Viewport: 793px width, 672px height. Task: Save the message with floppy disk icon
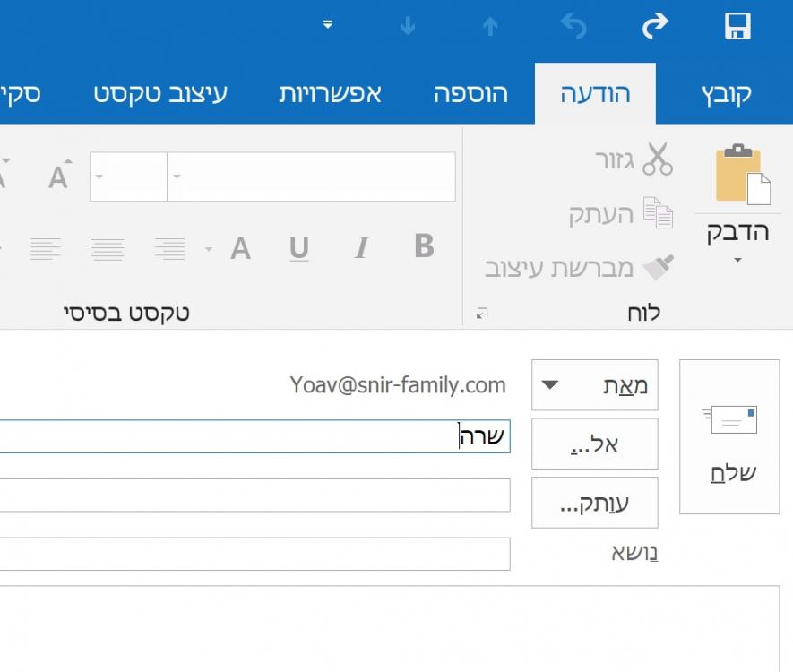point(737,26)
